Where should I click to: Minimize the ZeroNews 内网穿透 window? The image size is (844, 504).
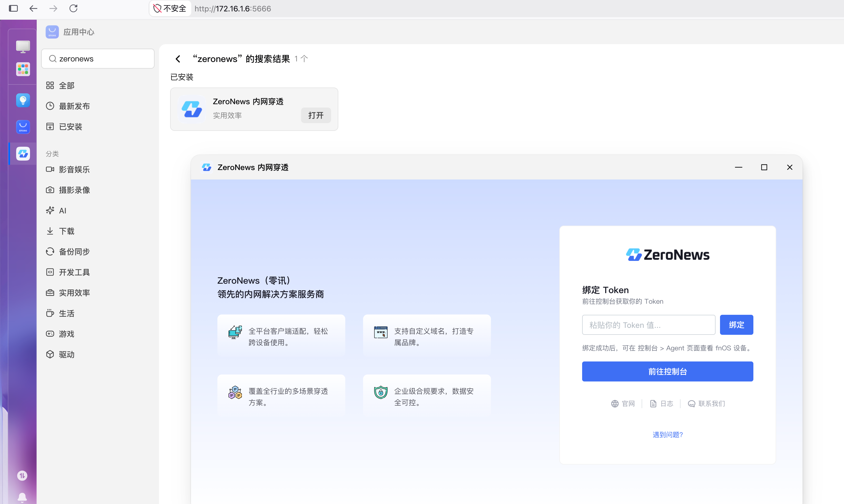[738, 168]
